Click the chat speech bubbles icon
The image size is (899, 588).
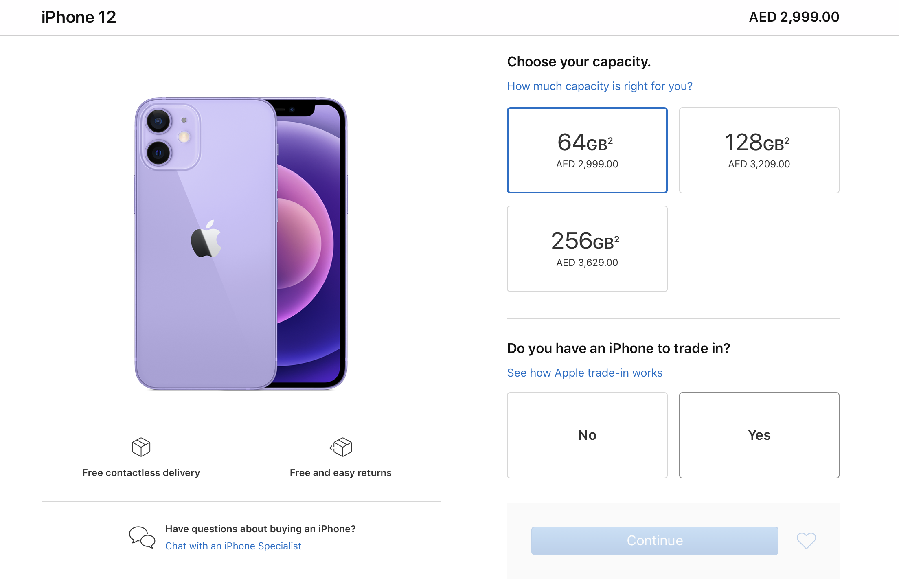(142, 537)
